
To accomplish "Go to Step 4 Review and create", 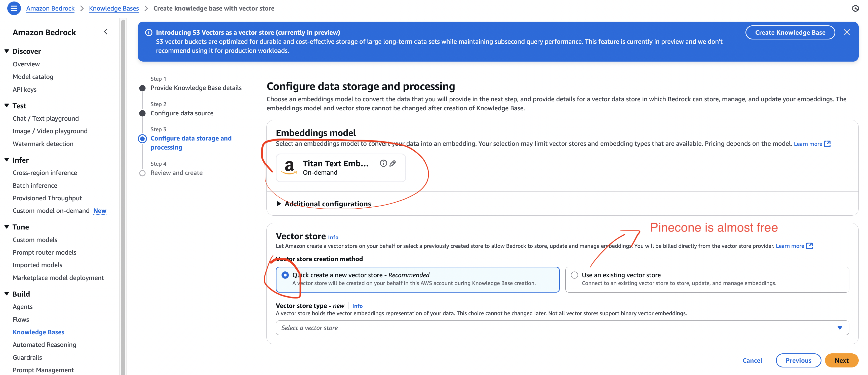I will [x=176, y=173].
